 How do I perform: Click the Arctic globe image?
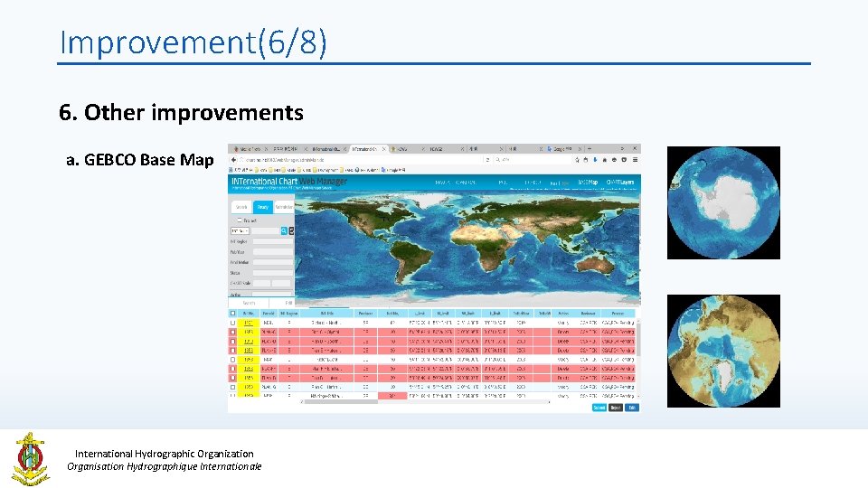pyautogui.click(x=723, y=351)
